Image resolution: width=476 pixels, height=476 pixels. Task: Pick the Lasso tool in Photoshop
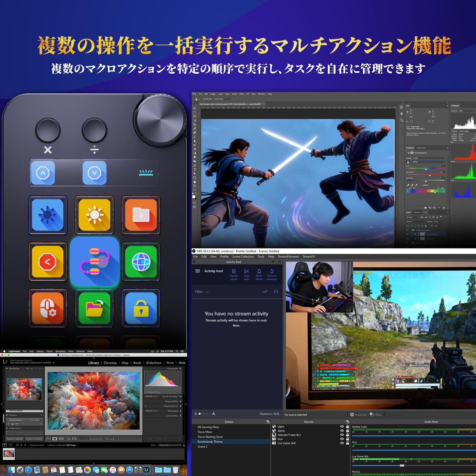point(195,116)
